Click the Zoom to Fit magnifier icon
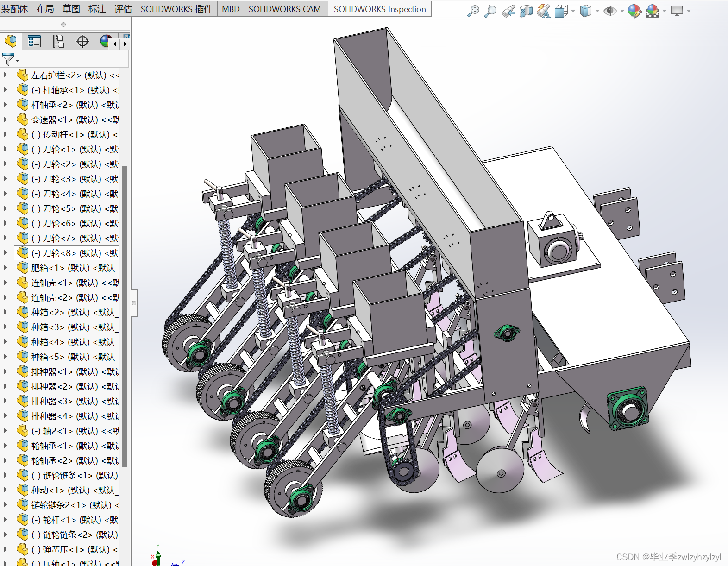728x566 pixels. point(473,11)
